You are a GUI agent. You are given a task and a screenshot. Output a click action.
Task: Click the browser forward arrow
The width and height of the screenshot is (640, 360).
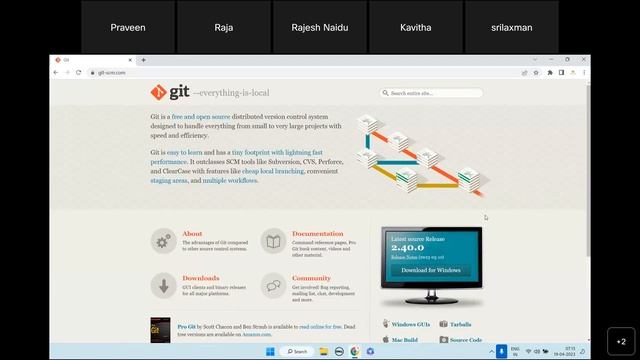pyautogui.click(x=67, y=73)
